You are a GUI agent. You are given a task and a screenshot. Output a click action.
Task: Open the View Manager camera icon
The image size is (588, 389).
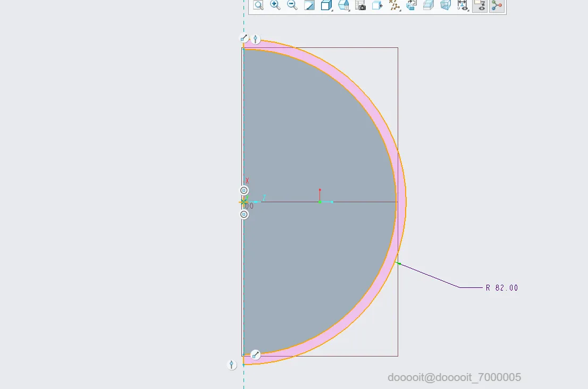click(360, 5)
